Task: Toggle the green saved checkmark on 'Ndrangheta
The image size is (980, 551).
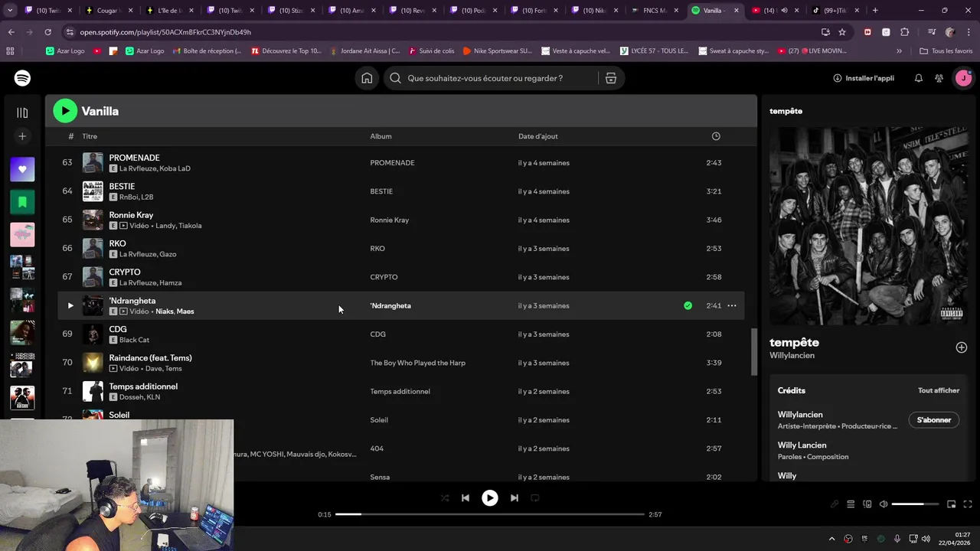Action: pos(688,305)
